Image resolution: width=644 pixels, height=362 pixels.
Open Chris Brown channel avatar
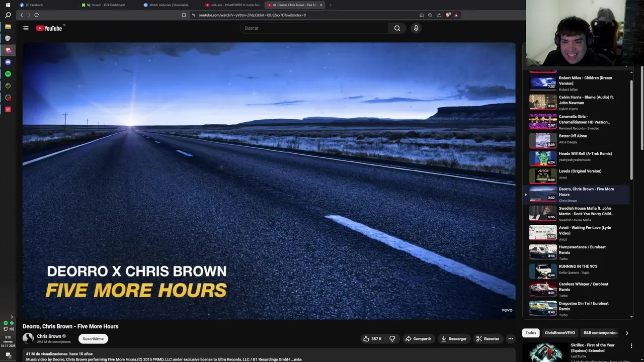tap(28, 338)
